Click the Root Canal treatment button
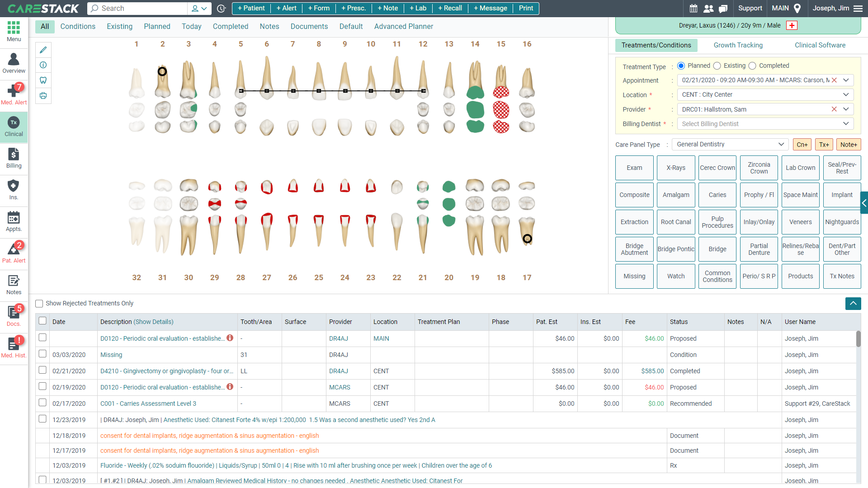This screenshot has width=868, height=488. click(x=676, y=222)
